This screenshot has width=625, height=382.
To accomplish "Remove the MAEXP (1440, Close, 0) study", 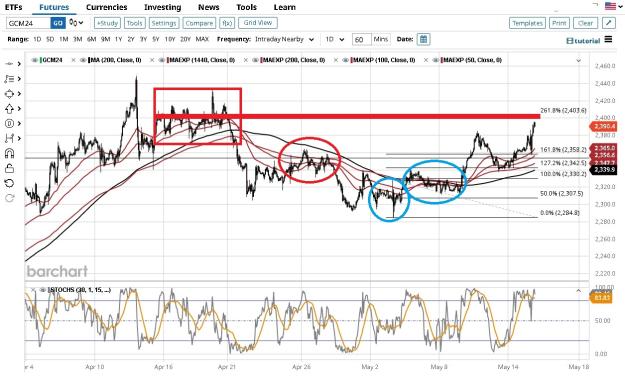I will point(152,60).
